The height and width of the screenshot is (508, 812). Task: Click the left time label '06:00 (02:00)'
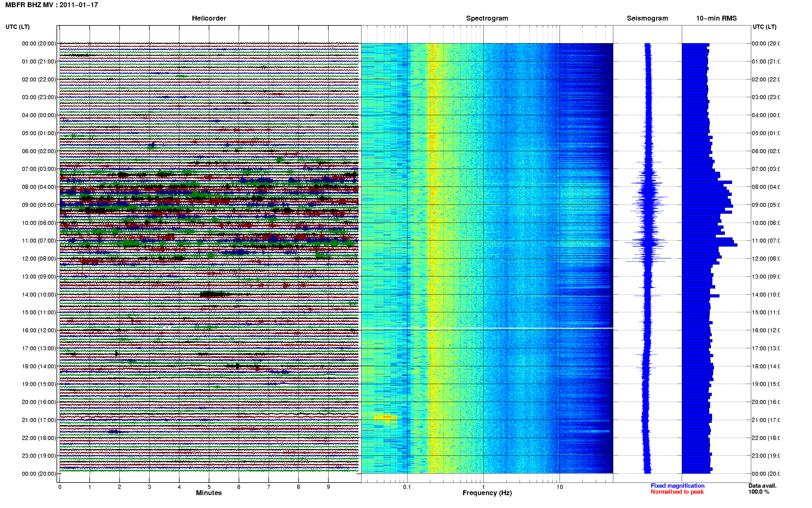[x=39, y=151]
